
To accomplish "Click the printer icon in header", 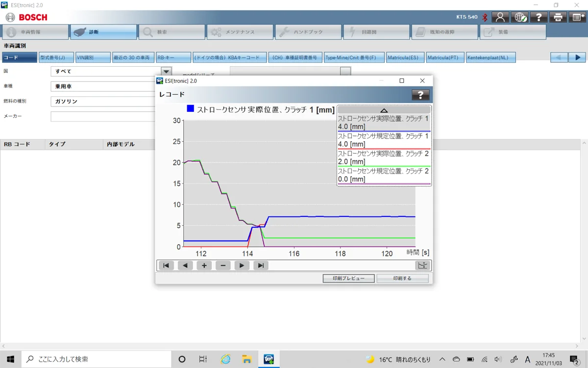I will tap(558, 17).
